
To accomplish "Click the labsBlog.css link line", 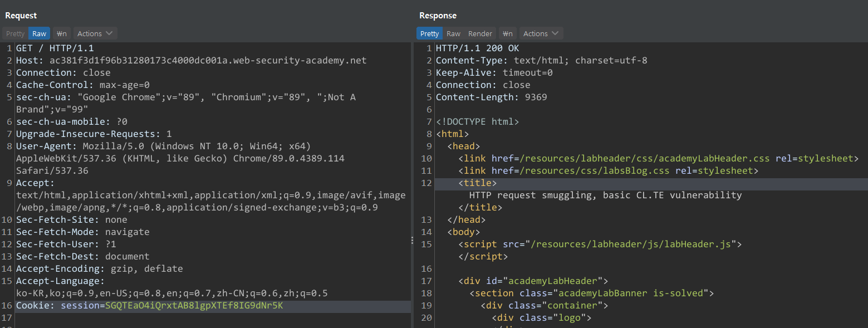I will pos(608,170).
